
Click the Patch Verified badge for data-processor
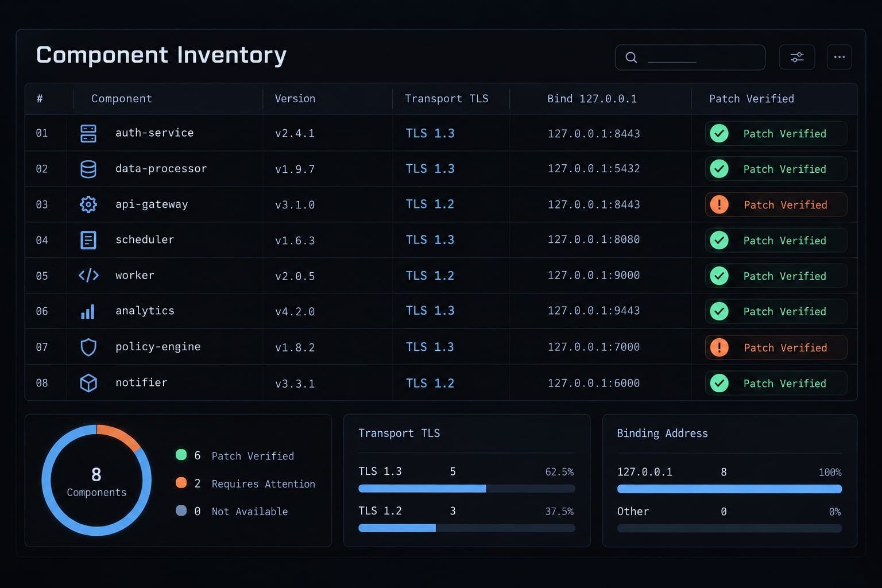pyautogui.click(x=776, y=169)
